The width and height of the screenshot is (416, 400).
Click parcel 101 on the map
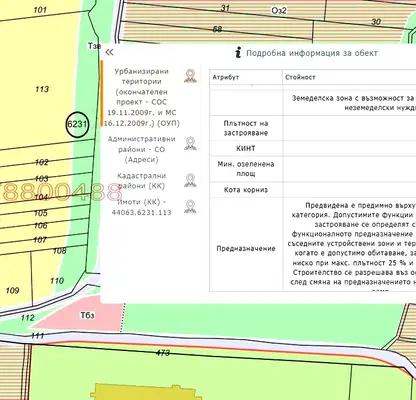click(x=40, y=10)
